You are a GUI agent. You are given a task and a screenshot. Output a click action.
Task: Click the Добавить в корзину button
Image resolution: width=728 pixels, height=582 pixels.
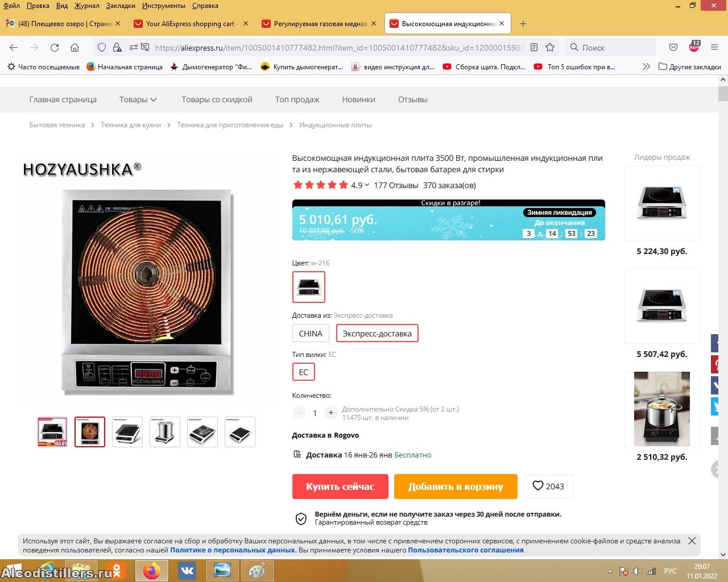tap(456, 487)
